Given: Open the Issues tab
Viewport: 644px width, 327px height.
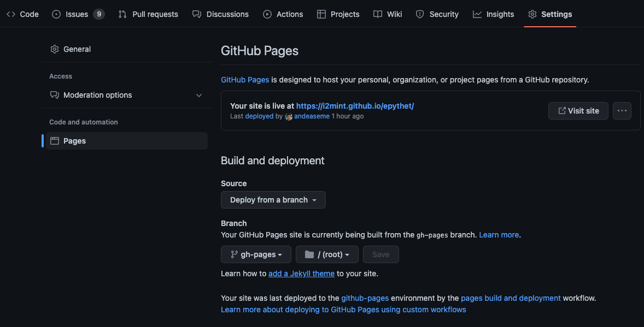Looking at the screenshot, I should [78, 14].
